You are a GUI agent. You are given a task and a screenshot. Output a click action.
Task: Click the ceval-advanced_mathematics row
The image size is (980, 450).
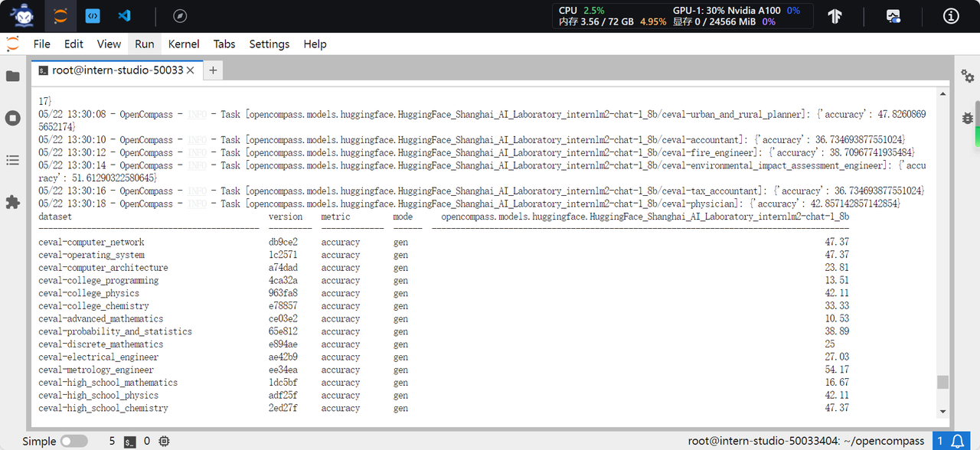click(443, 319)
